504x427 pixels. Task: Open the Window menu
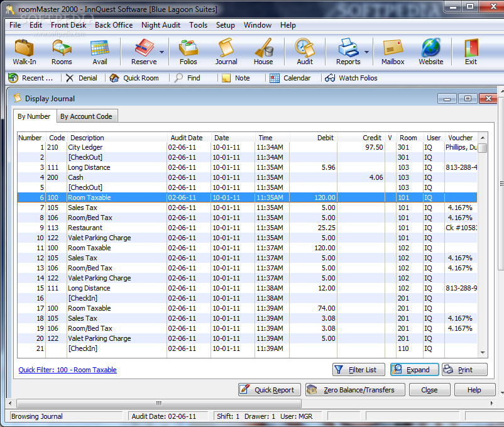point(258,25)
